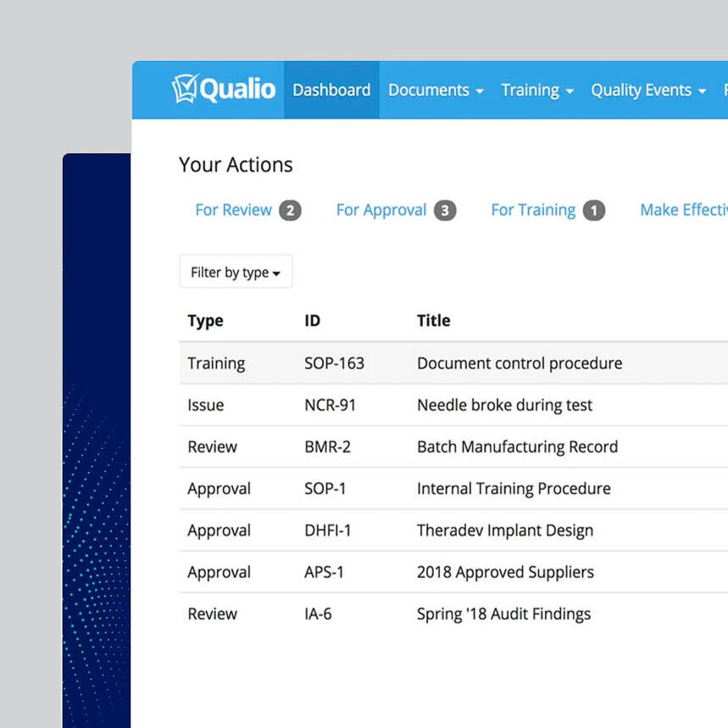Open the Internal Training Procedure row

point(514,489)
